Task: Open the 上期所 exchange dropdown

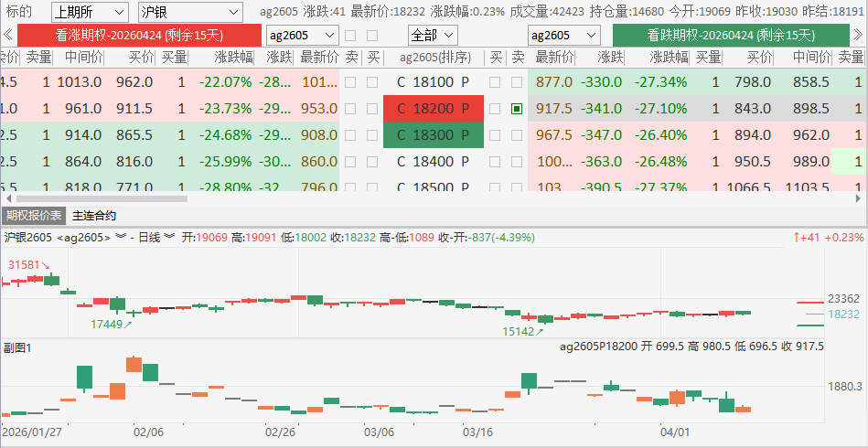Action: (x=90, y=12)
